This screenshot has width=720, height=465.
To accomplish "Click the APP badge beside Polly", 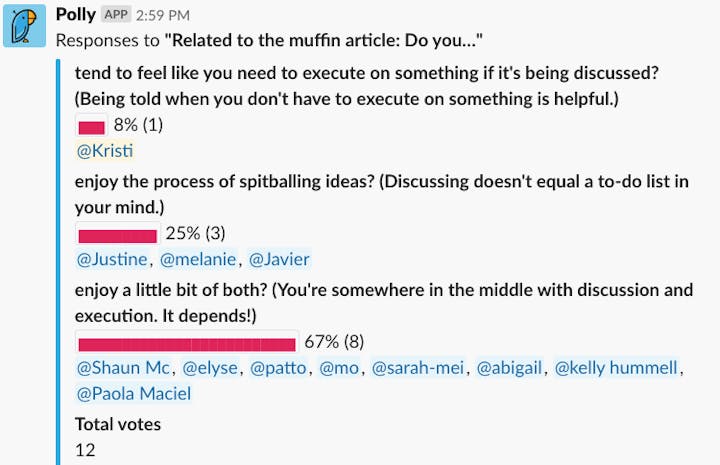I will click(x=118, y=14).
